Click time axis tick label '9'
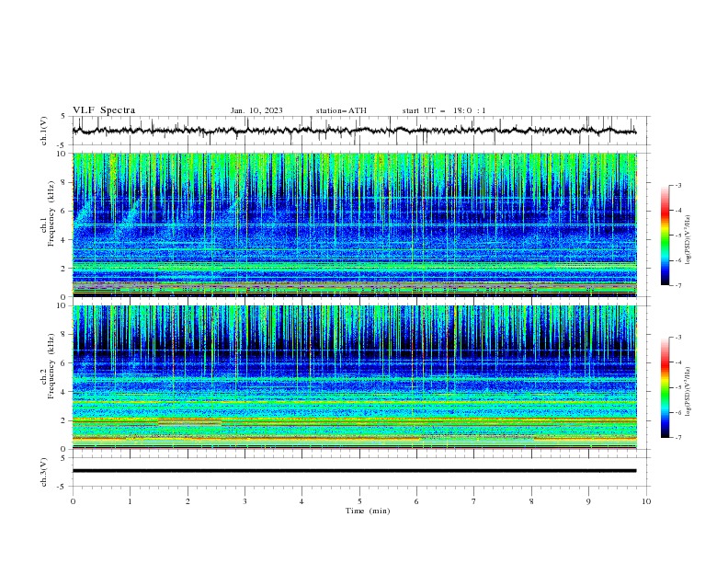The width and height of the screenshot is (728, 563). pos(588,501)
